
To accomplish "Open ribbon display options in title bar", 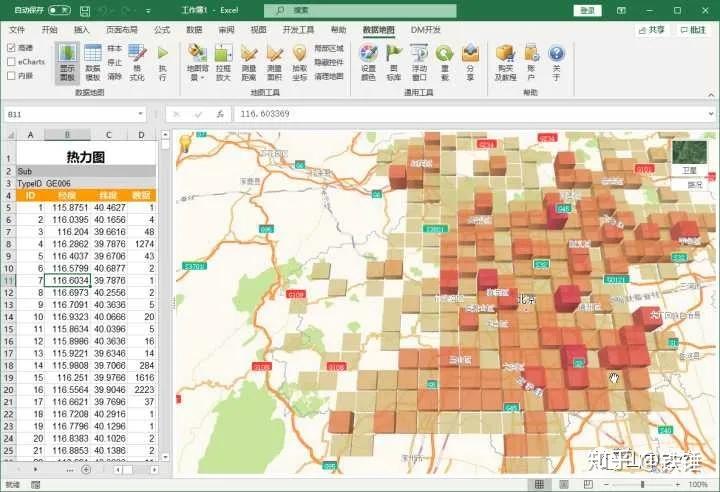I will click(621, 10).
